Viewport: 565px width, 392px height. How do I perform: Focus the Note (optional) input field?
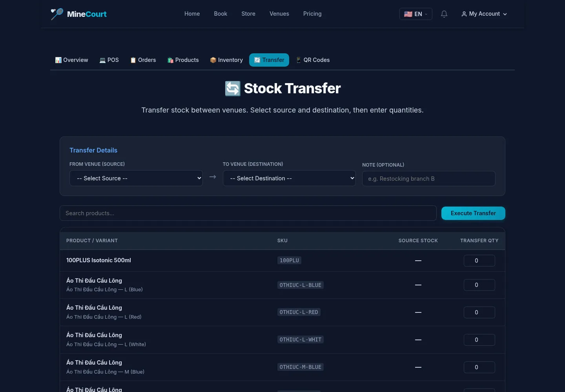[x=428, y=179]
